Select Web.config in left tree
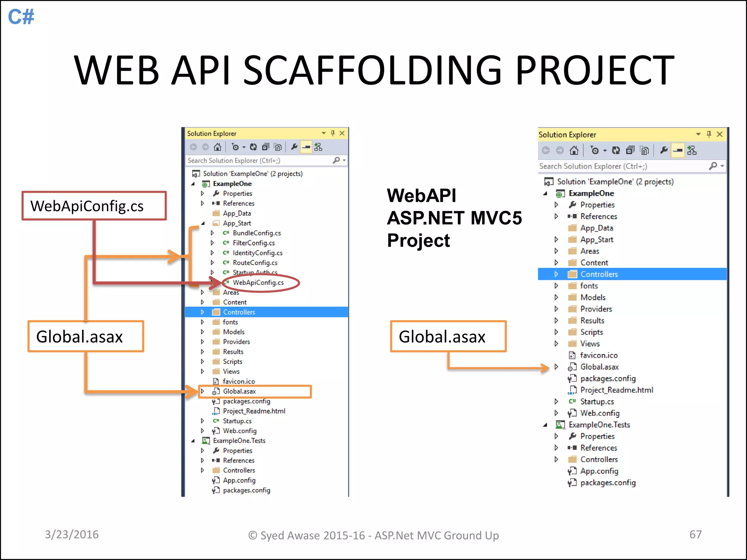Screen dimensions: 747x560 coord(240,431)
